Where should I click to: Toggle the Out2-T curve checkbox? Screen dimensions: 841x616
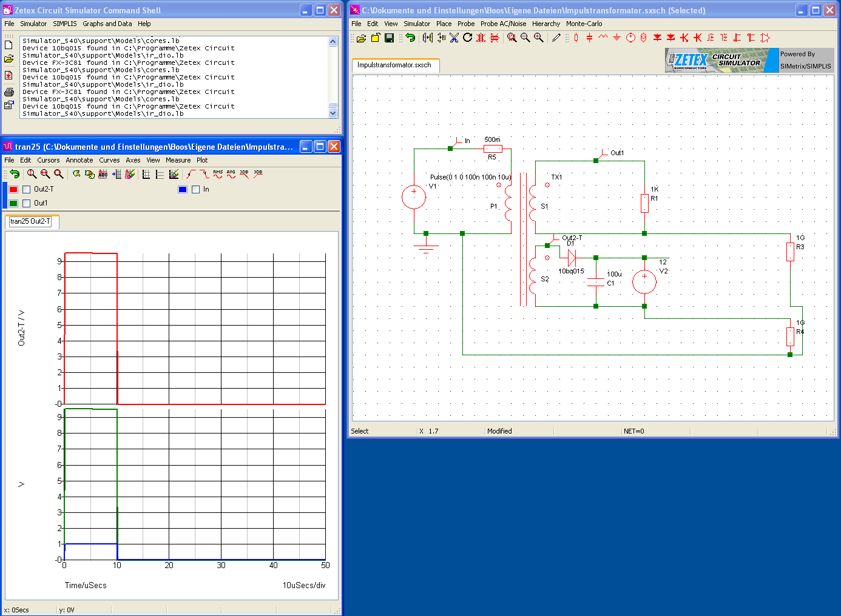click(x=26, y=189)
